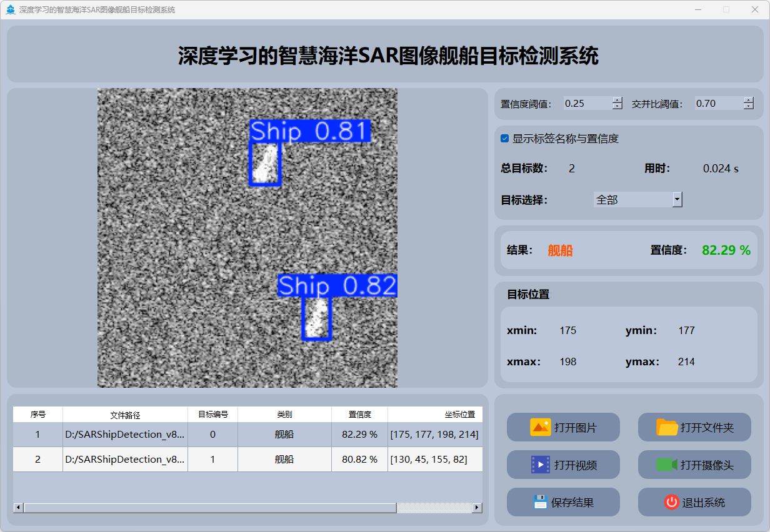Increase the 置信度阈值 value with up arrow
Viewport: 770px width, 532px height.
click(x=617, y=100)
